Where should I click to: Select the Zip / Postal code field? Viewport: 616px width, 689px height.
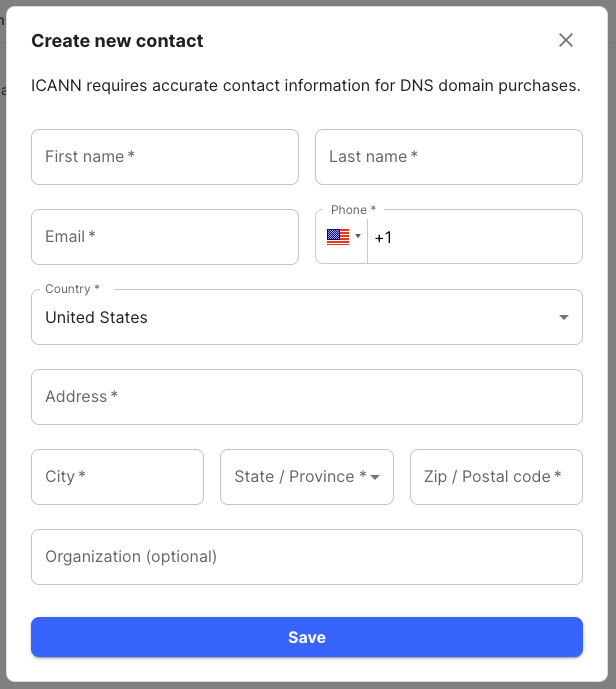point(496,477)
